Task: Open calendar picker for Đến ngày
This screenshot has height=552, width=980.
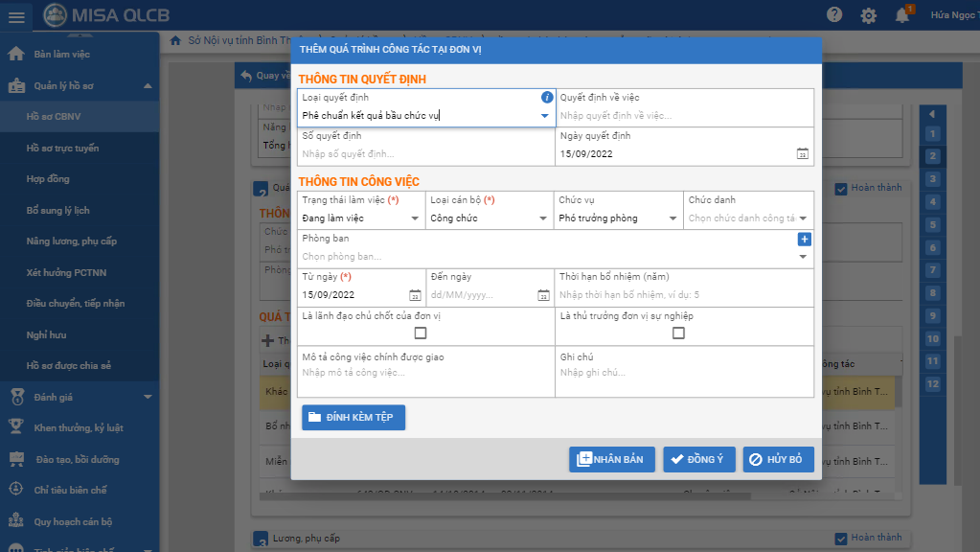Action: pos(543,295)
